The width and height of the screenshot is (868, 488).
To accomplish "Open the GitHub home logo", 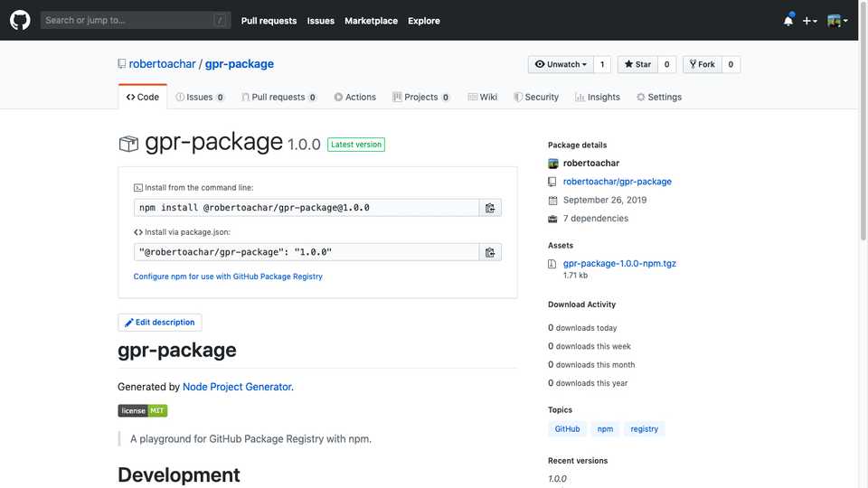I will pos(20,21).
